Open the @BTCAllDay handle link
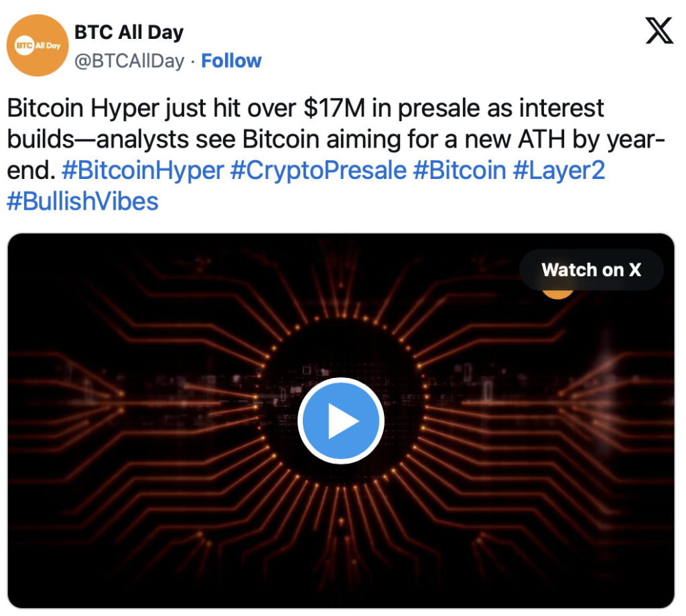 129,61
